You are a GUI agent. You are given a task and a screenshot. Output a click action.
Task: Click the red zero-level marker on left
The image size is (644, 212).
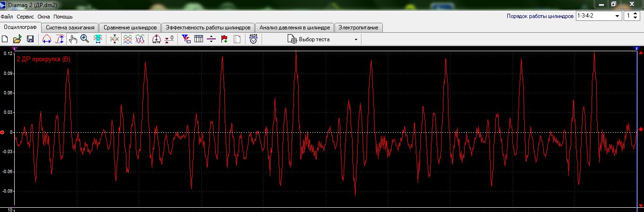click(2, 132)
